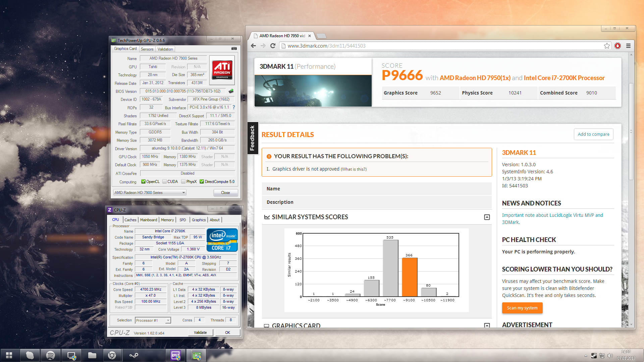
Task: Click the Steam tray icon
Action: click(594, 356)
